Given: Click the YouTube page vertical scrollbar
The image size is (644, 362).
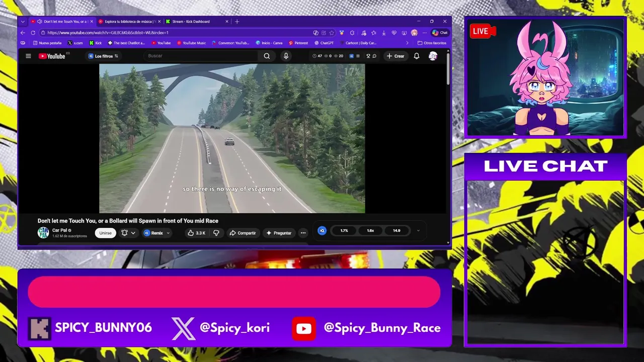Looking at the screenshot, I should (448, 68).
